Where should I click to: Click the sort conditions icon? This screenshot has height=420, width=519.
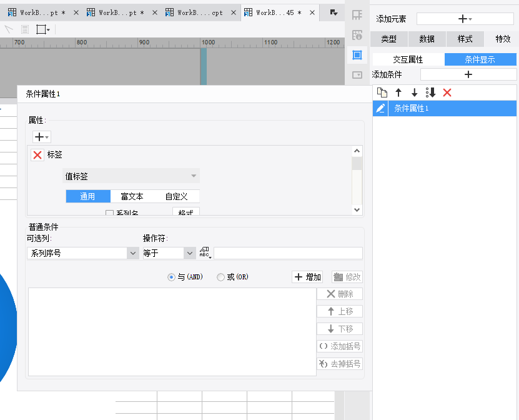click(430, 92)
